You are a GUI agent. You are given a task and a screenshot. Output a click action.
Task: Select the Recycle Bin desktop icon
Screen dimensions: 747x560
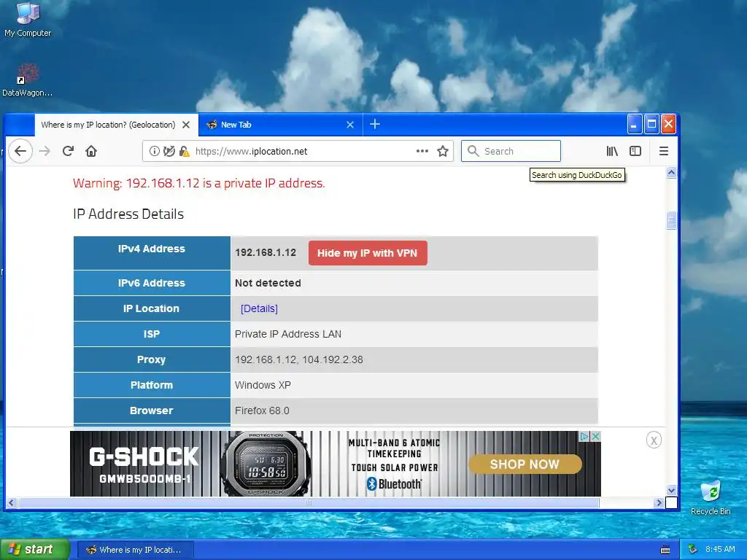711,498
